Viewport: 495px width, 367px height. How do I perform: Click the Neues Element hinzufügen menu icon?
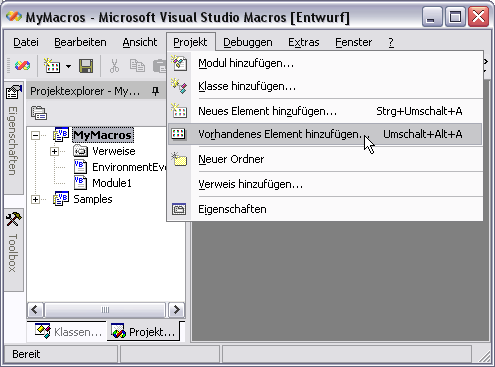point(179,111)
